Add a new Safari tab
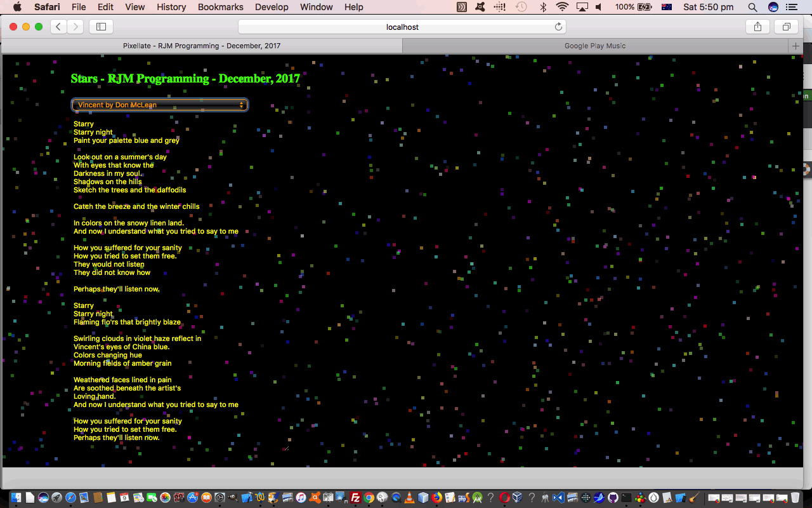The image size is (812, 508). click(x=796, y=46)
